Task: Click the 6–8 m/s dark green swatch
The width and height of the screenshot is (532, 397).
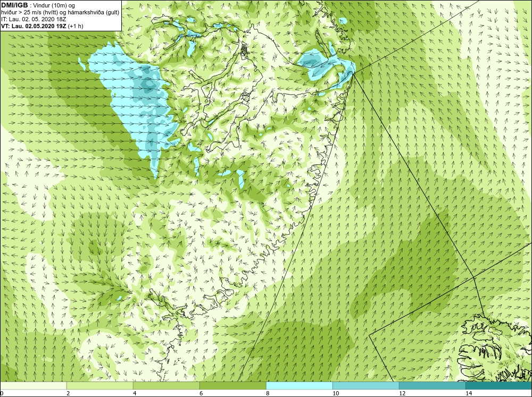Action: [x=233, y=386]
